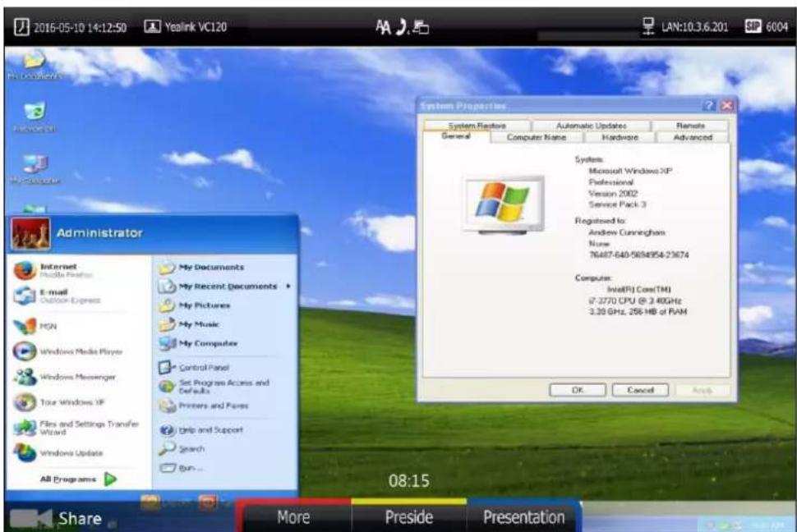Switch to Remote tab
The height and width of the screenshot is (532, 797).
690,126
